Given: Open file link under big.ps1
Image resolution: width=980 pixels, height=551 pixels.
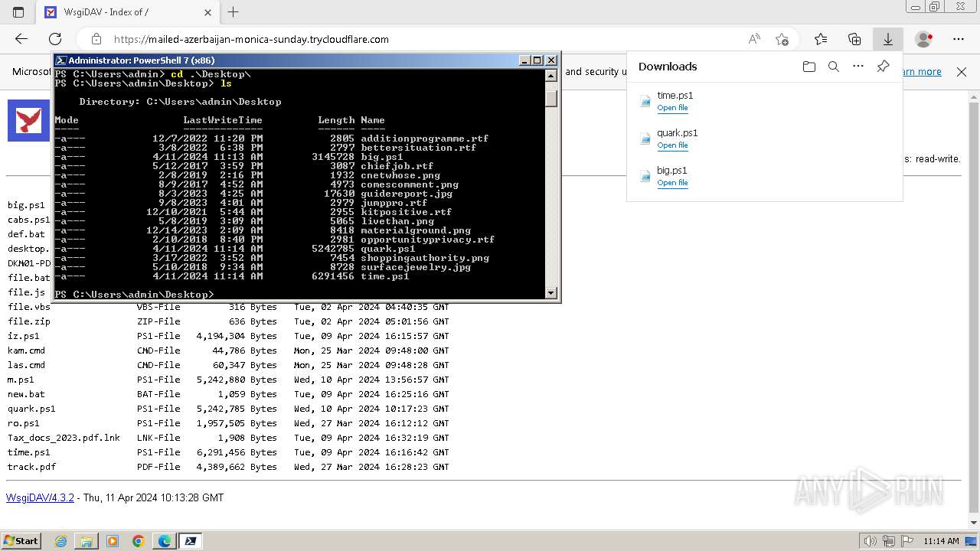Looking at the screenshot, I should point(672,183).
